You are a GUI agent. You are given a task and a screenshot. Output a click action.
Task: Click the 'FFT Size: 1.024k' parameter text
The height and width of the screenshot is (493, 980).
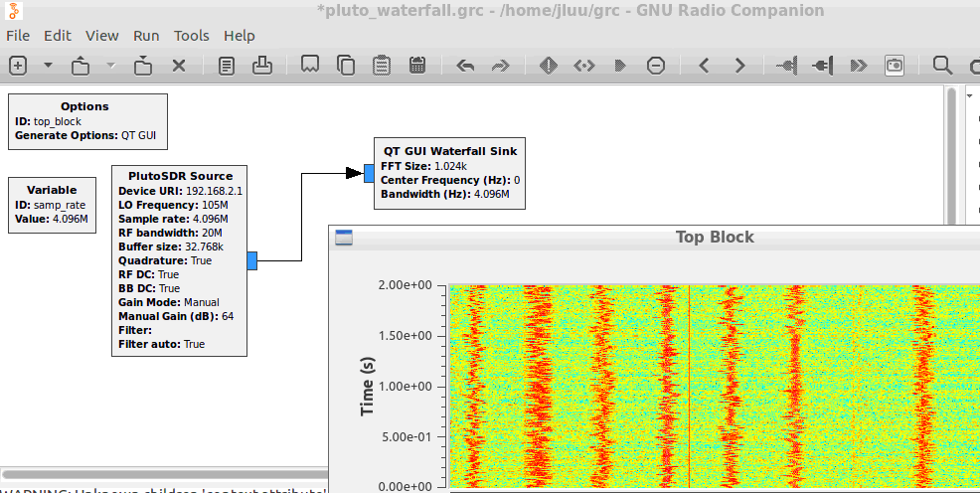[x=423, y=166]
